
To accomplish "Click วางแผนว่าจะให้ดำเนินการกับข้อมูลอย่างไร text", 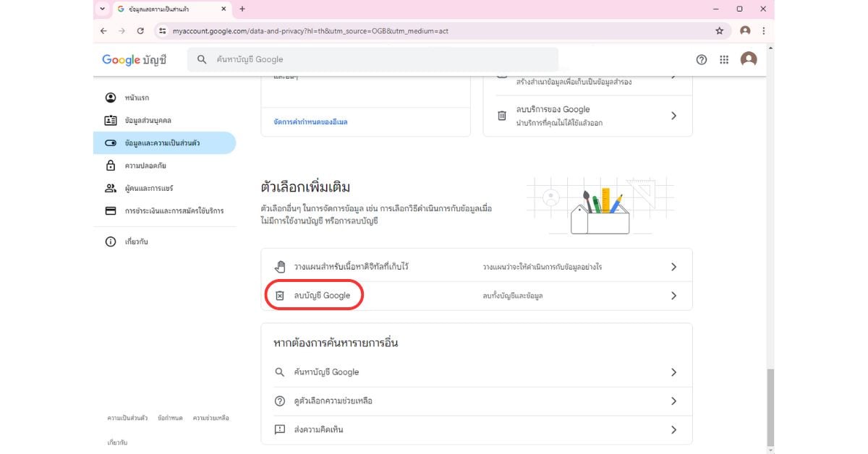I will (x=542, y=267).
